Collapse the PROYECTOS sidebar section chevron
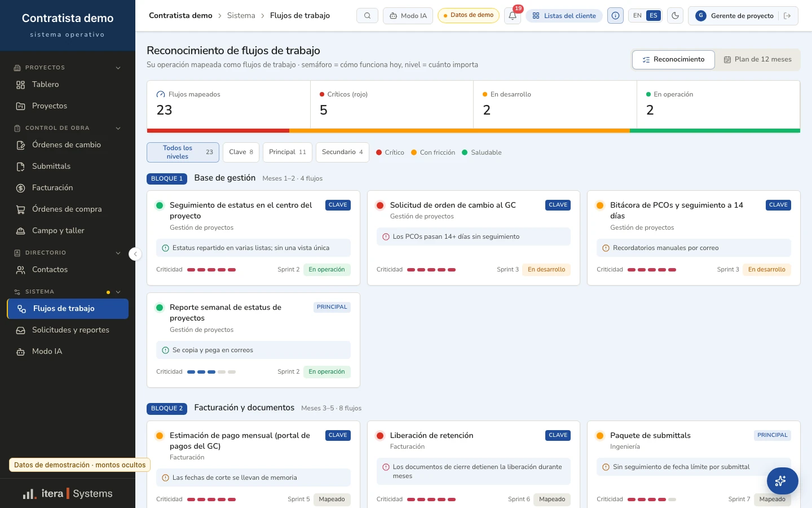812x508 pixels. 118,68
